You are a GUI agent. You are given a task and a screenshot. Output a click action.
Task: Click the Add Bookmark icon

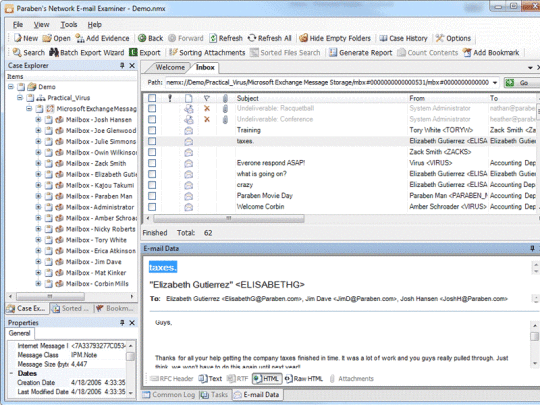[467, 52]
